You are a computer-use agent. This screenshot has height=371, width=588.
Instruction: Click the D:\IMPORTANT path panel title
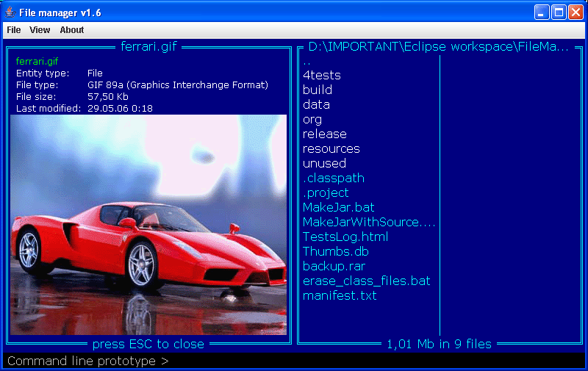click(x=438, y=46)
